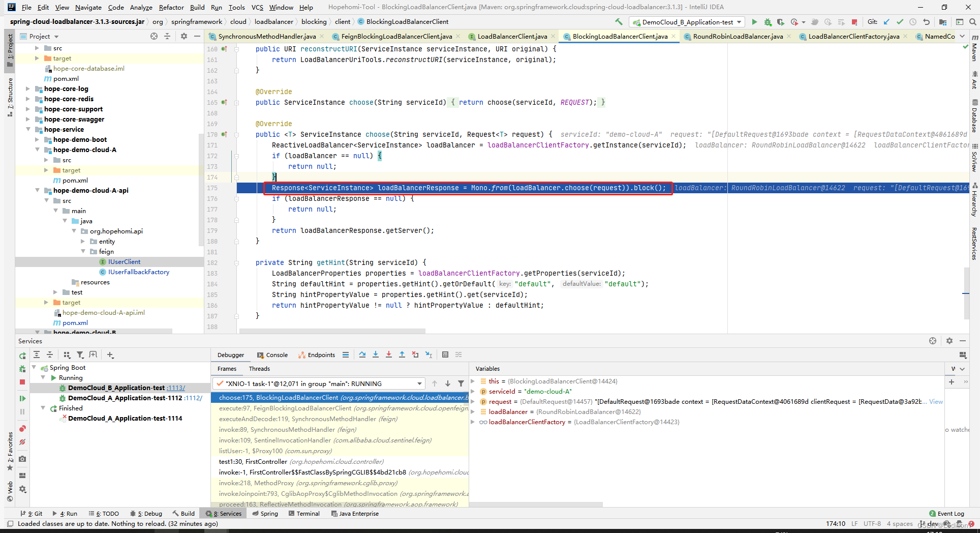Screen dimensions: 980x533
Task: Open Evaluate Expression calculator icon
Action: pos(445,354)
